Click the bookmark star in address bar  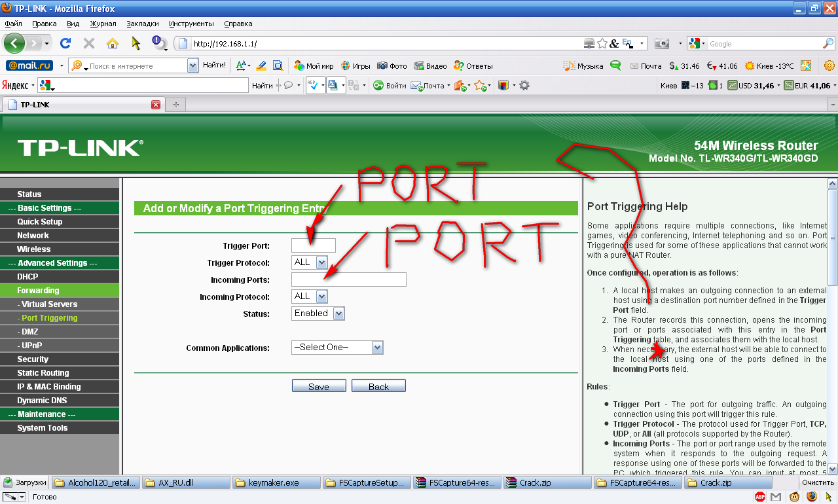602,44
